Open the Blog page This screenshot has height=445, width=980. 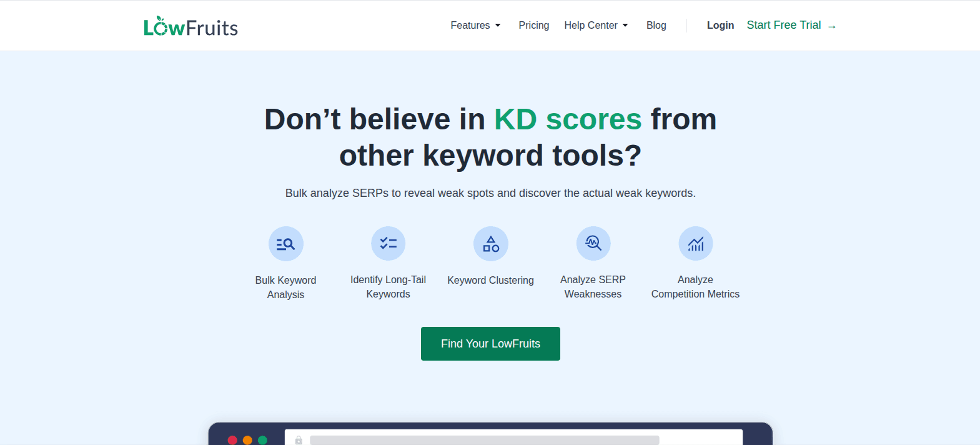pyautogui.click(x=656, y=26)
